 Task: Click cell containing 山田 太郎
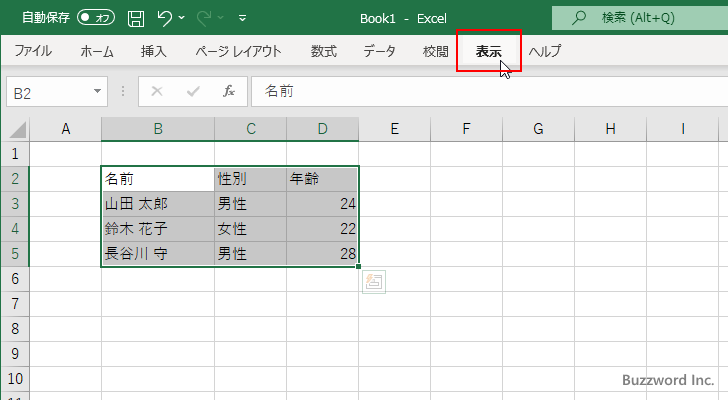coord(158,204)
